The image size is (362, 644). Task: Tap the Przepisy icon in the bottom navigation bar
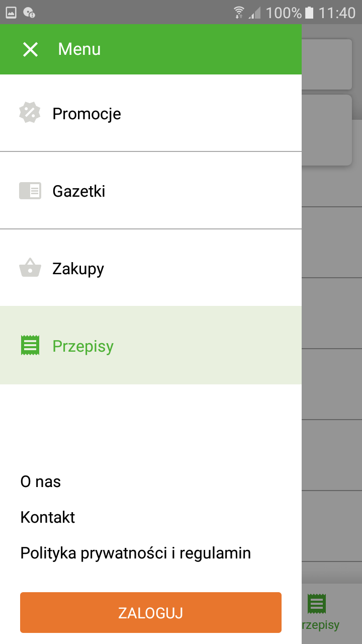(x=317, y=604)
